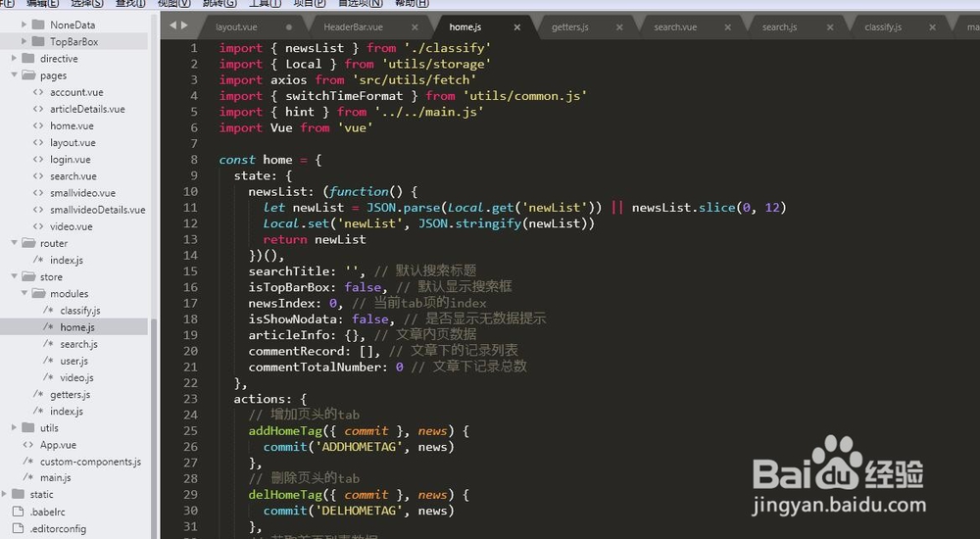
Task: Click the modules folder icon
Action: pos(38,293)
